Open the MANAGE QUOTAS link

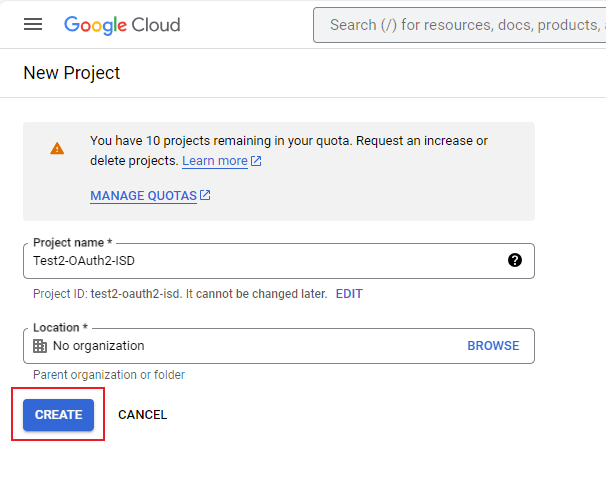[143, 196]
